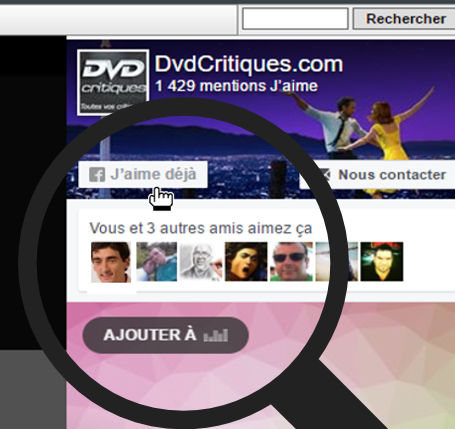Screen dimensions: 455x429
Task: Open the avatar of the man in sunglasses
Action: (291, 262)
